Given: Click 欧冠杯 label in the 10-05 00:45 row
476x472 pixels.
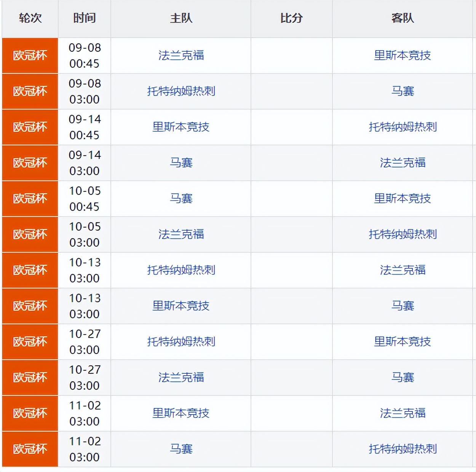Looking at the screenshot, I should [30, 199].
